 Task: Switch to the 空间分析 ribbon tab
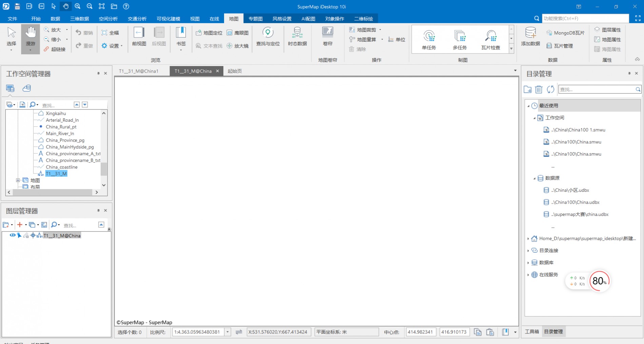[x=108, y=19]
